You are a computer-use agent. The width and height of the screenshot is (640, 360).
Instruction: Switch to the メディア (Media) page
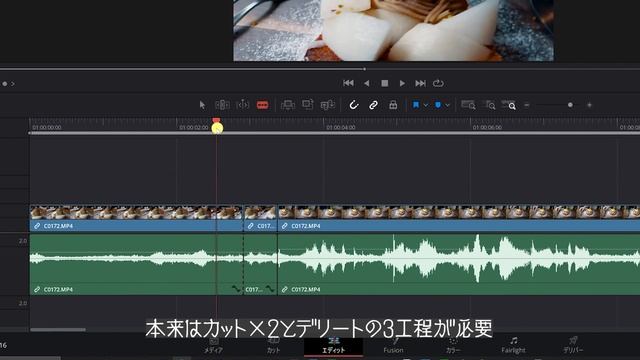click(213, 345)
